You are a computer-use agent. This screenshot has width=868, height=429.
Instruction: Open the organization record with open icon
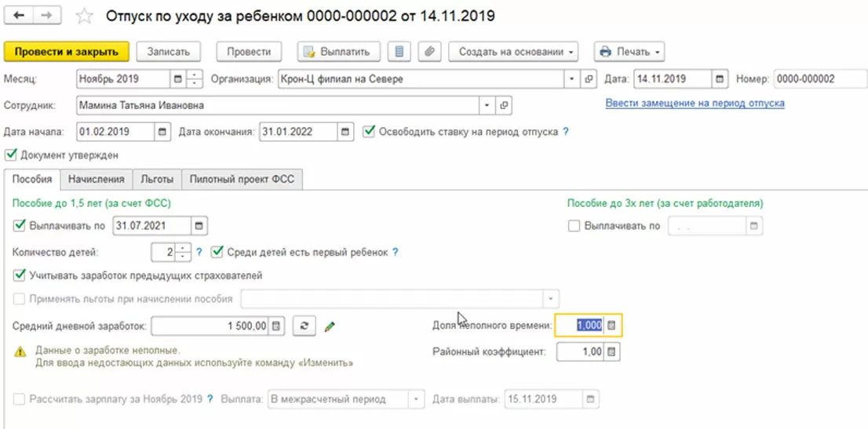coord(590,79)
